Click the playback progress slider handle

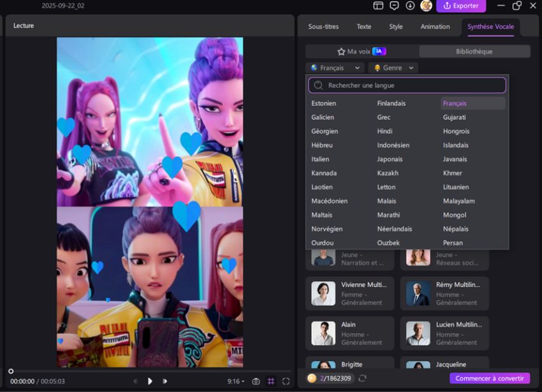[x=11, y=371]
